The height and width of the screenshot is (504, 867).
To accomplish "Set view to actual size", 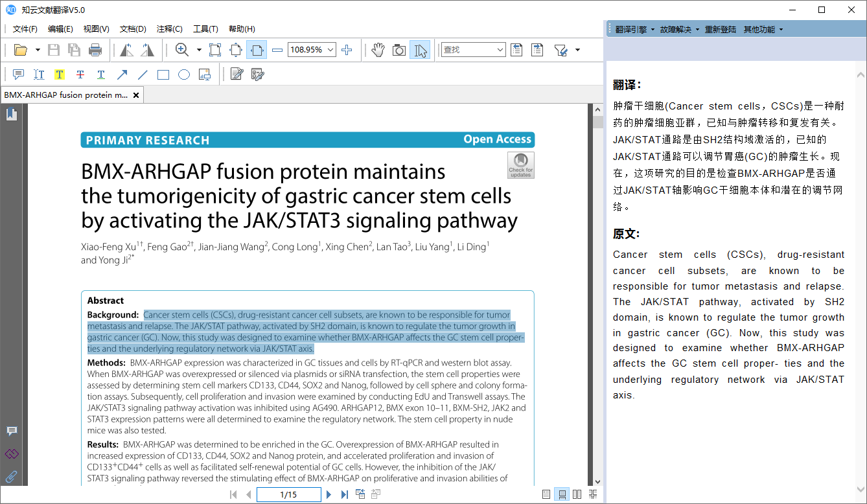I will click(x=215, y=50).
